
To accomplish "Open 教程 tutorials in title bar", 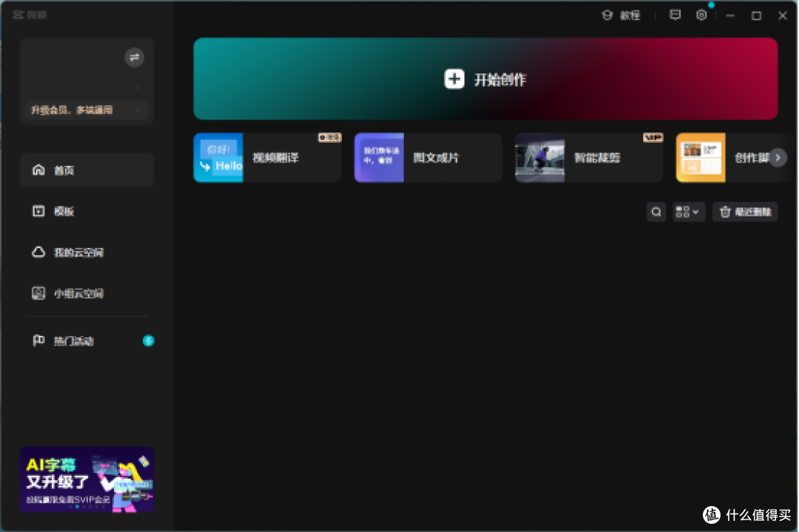I will tap(621, 16).
